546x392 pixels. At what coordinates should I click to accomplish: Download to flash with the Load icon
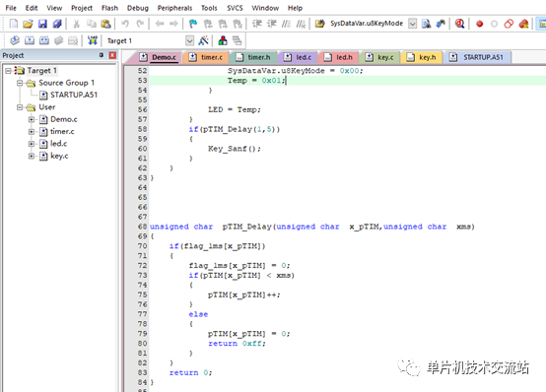[x=93, y=40]
